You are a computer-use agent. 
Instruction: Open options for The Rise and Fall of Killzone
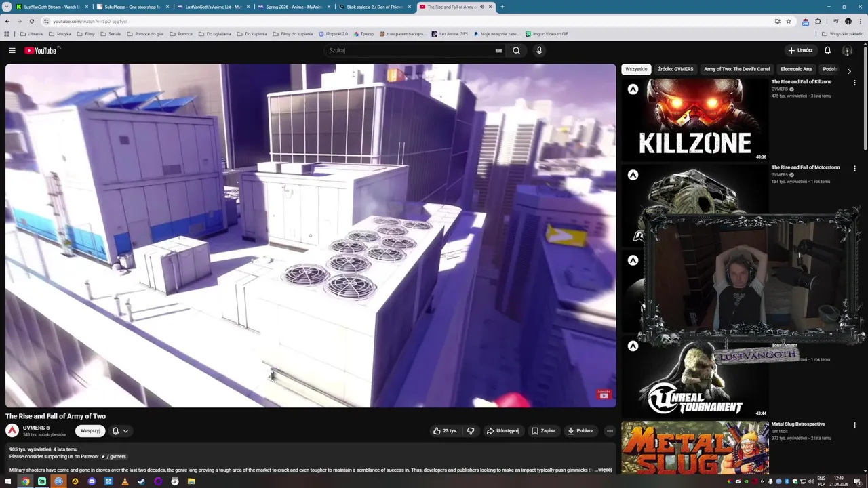[x=854, y=83]
